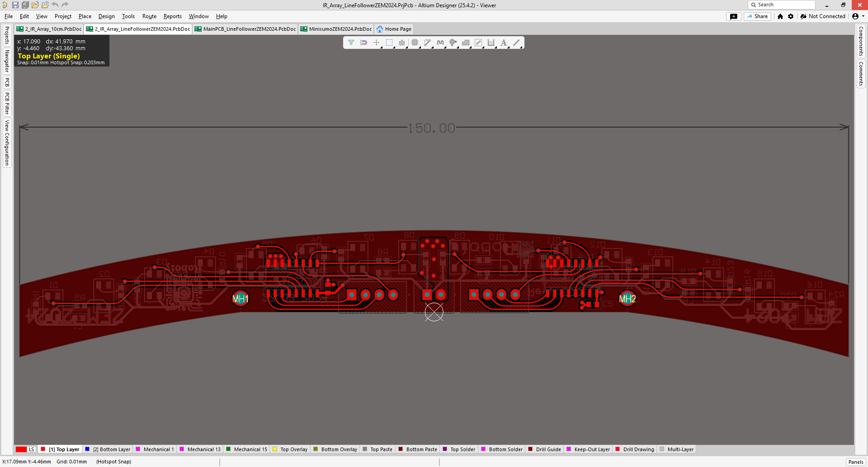Choose the dashed rectangle selection tool
The width and height of the screenshot is (868, 467).
[x=389, y=43]
